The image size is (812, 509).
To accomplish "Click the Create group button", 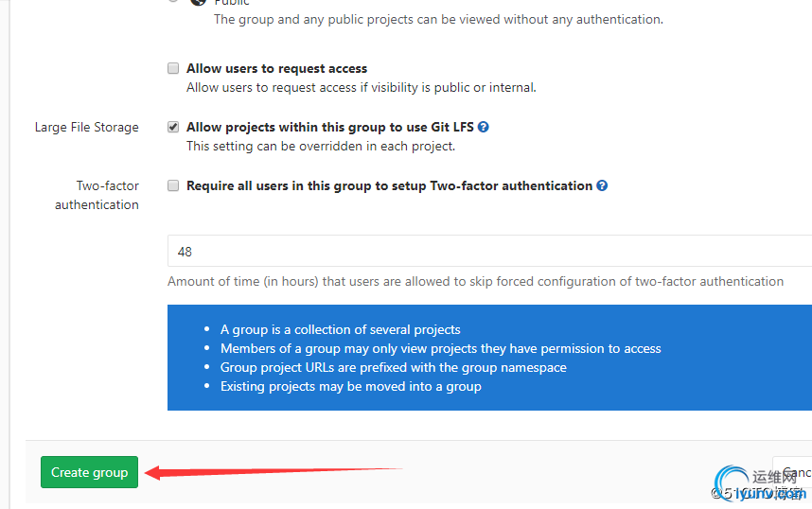I will [x=89, y=472].
